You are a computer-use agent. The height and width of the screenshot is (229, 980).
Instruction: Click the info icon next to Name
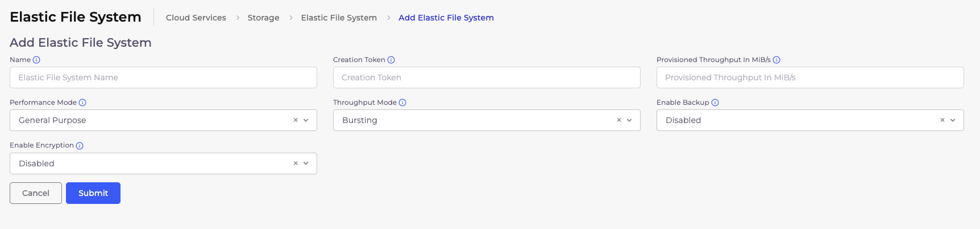(36, 60)
